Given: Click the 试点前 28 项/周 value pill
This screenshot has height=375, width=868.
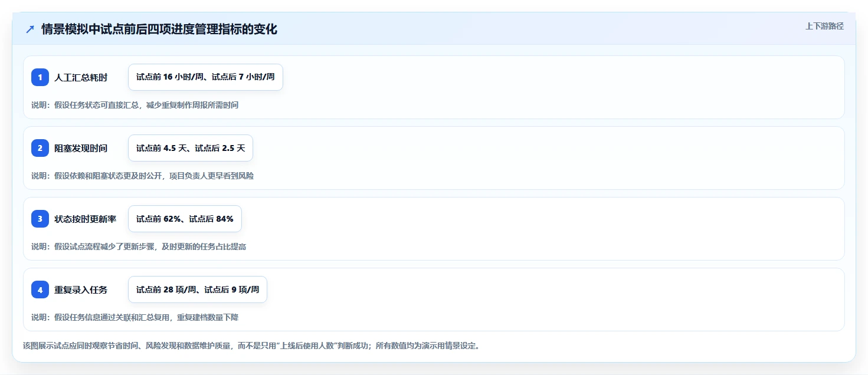Looking at the screenshot, I should click(198, 290).
